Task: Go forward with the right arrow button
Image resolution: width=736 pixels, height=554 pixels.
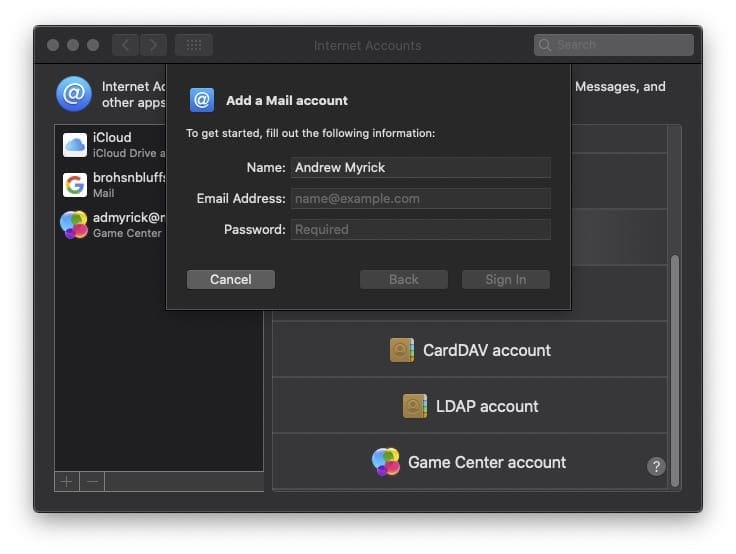Action: [153, 45]
